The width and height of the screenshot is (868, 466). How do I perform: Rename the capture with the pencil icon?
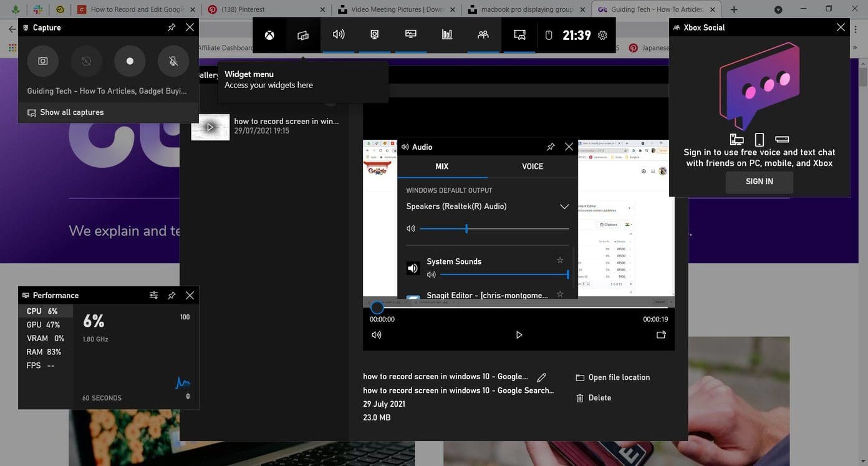(x=542, y=377)
